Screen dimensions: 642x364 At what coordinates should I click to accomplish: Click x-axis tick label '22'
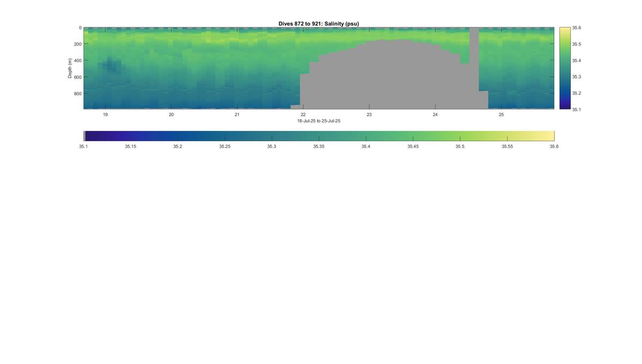tap(303, 114)
